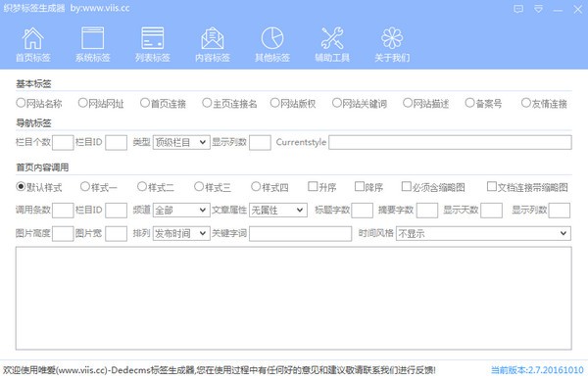Focus the 显示列数 field beside 显示天数
The image size is (588, 380).
pyautogui.click(x=560, y=211)
